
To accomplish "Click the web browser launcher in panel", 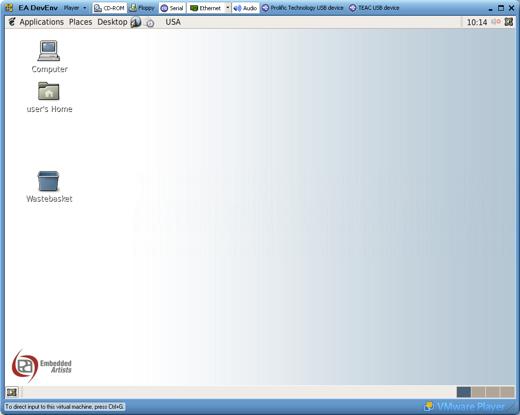I will tap(136, 22).
